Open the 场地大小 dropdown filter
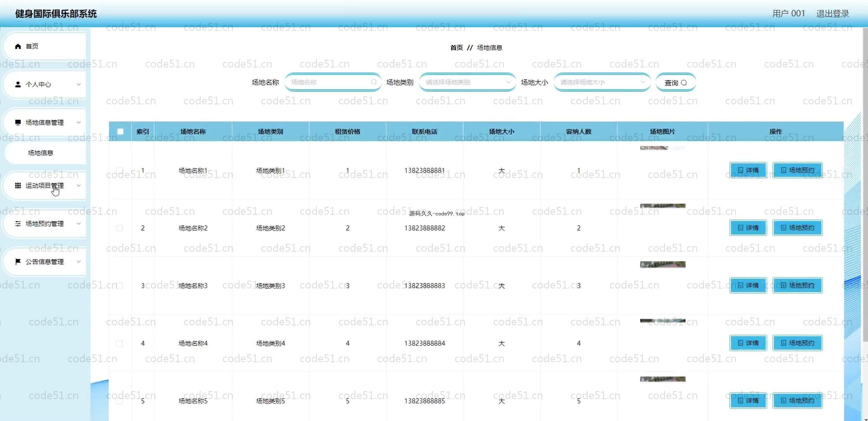868x421 pixels. click(602, 82)
